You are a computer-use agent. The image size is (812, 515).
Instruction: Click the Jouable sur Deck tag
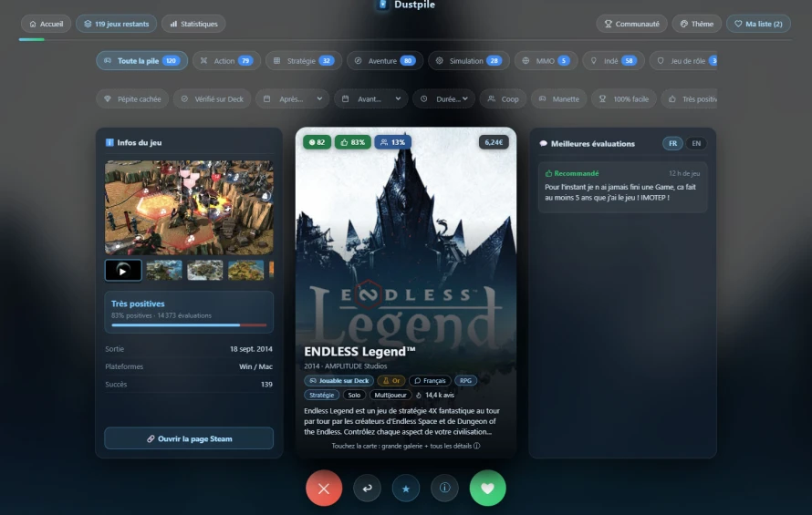(339, 380)
